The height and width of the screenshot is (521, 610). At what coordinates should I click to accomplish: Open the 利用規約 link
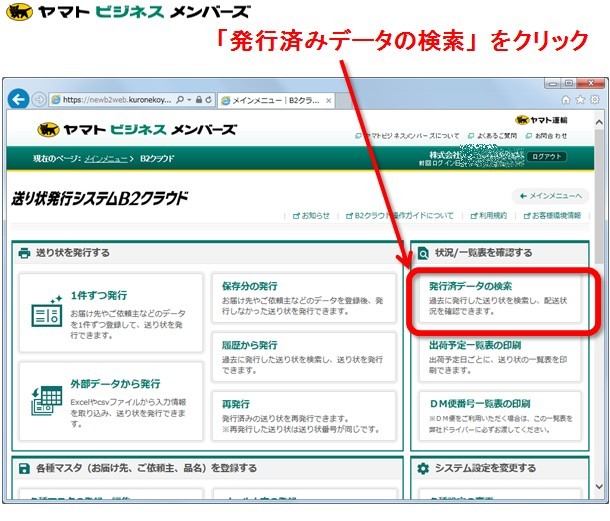point(489,215)
